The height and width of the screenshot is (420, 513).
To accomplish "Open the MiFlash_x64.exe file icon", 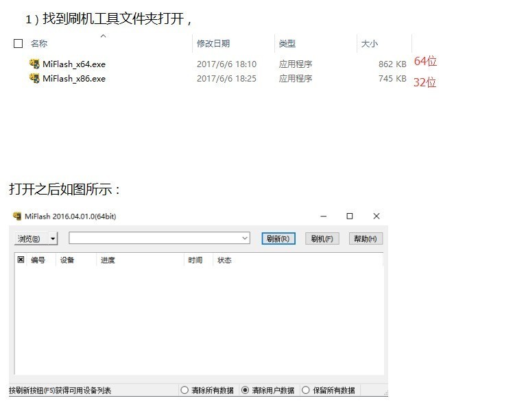I will tap(34, 64).
